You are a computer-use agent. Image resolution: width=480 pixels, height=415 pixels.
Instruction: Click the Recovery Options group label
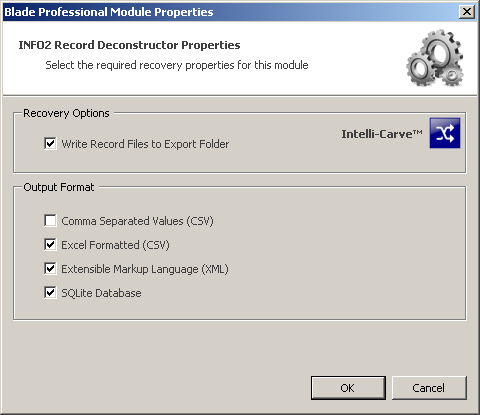66,113
